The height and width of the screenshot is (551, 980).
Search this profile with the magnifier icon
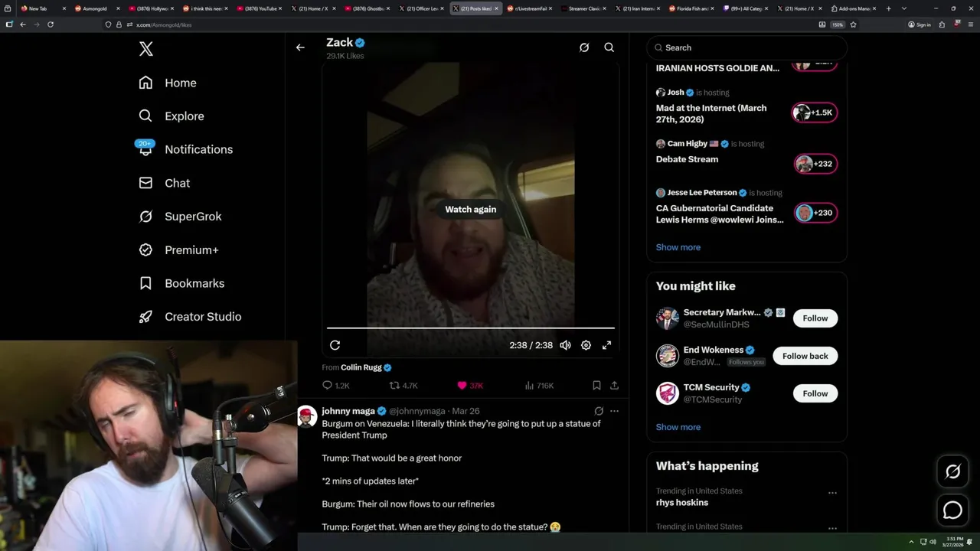pos(609,47)
